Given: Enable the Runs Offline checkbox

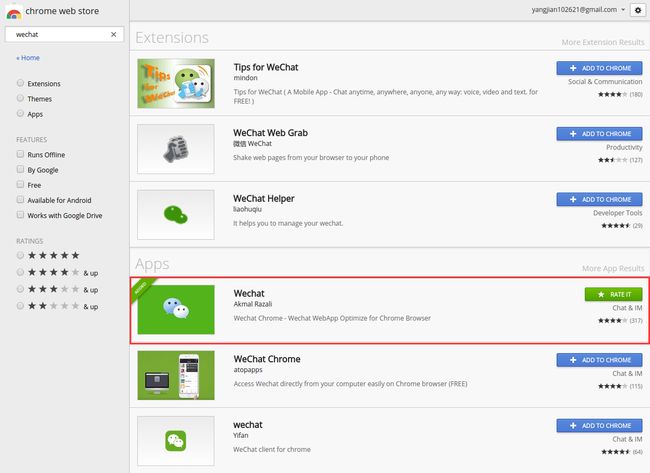Looking at the screenshot, I should [20, 154].
